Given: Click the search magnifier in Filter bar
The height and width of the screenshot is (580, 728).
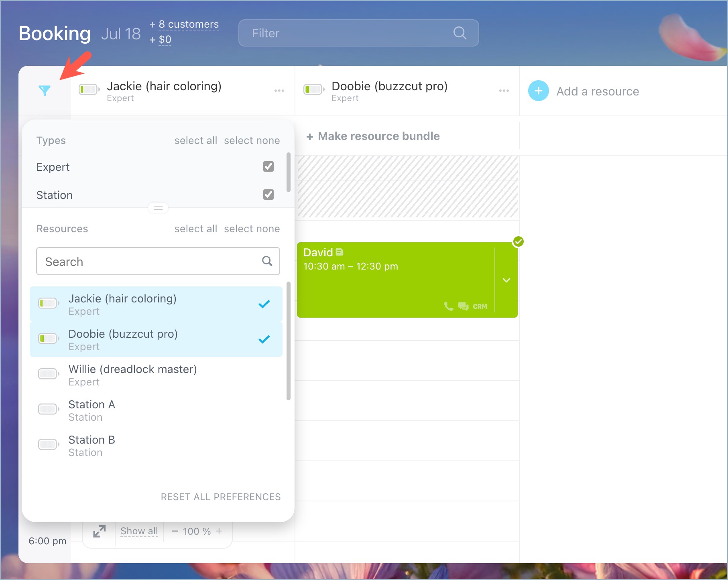Looking at the screenshot, I should (460, 33).
